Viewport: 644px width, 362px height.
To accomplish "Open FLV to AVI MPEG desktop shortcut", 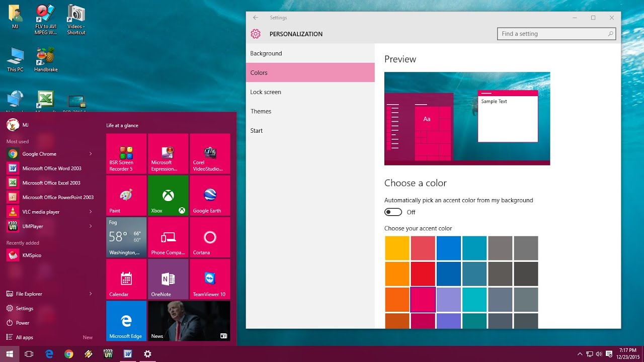I will tap(46, 20).
